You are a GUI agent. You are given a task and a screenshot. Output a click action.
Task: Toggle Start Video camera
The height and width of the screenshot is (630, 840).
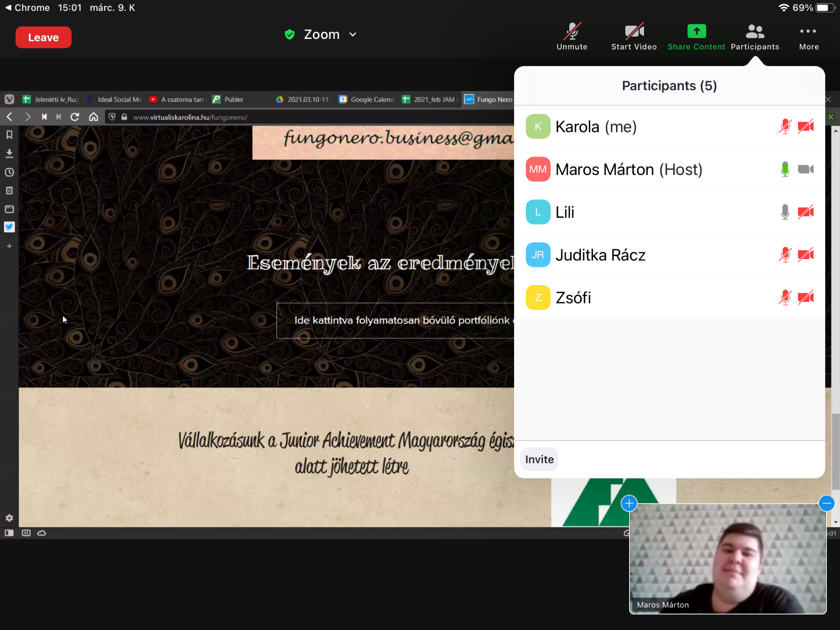(633, 31)
